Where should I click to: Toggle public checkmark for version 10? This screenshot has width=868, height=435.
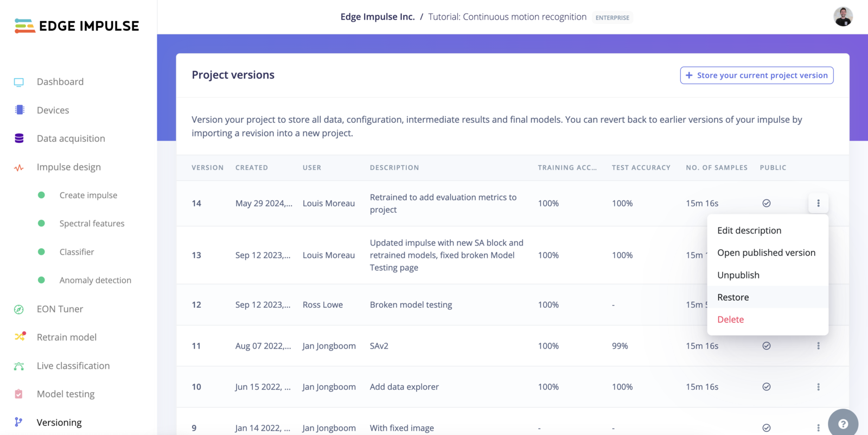click(767, 387)
